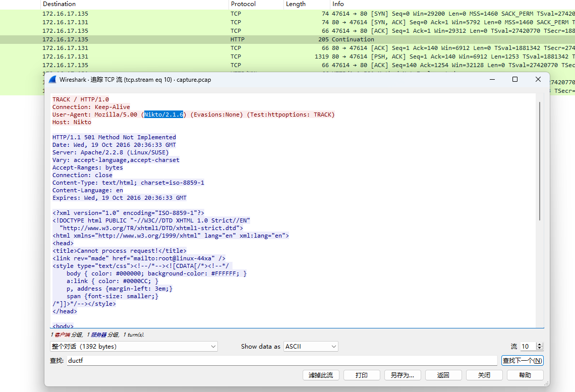The image size is (575, 392).
Task: Click the resize grip at dialog corner
Action: [546, 383]
